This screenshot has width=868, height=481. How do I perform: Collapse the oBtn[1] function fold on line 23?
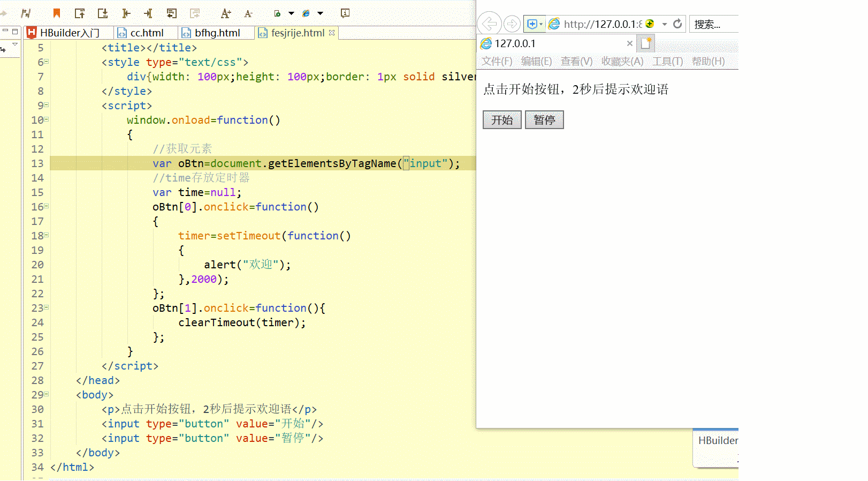click(x=47, y=307)
